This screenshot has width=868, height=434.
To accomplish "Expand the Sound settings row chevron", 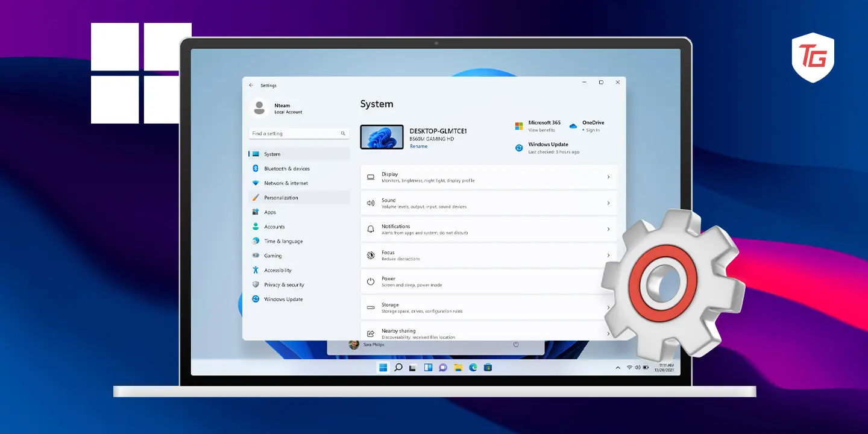I will click(x=608, y=203).
